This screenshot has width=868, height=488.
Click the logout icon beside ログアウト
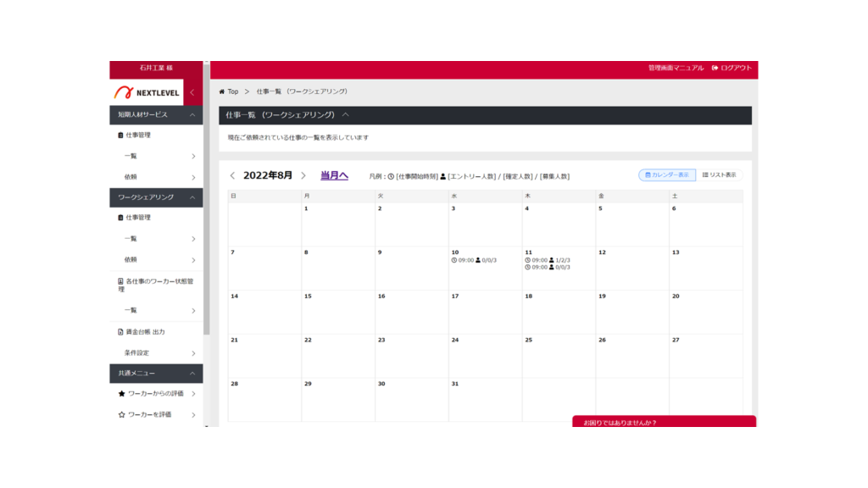[x=715, y=68]
